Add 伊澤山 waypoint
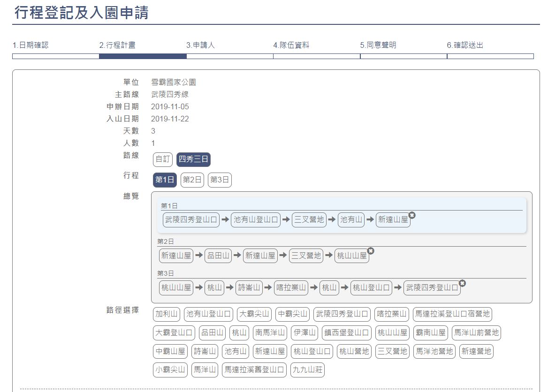Screen dimensions: 548x392 [304, 333]
